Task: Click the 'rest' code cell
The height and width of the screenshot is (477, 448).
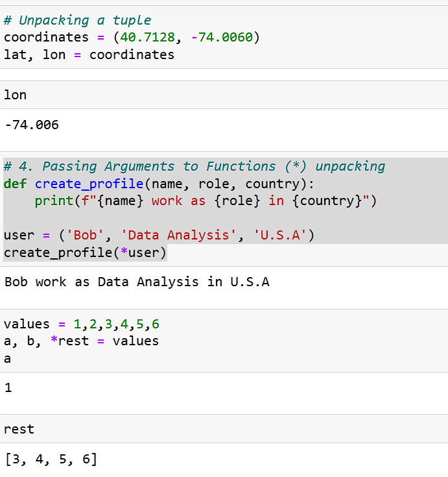Action: pos(224,429)
